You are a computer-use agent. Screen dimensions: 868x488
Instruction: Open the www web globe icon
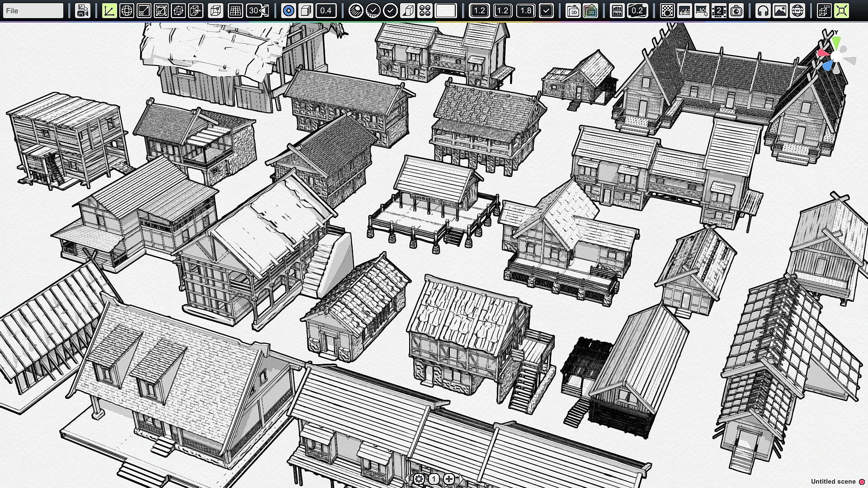797,10
